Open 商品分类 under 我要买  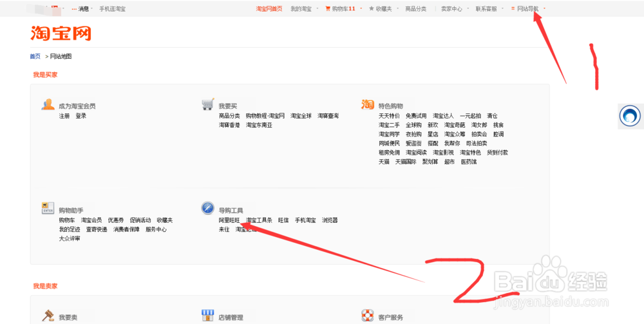click(x=229, y=116)
